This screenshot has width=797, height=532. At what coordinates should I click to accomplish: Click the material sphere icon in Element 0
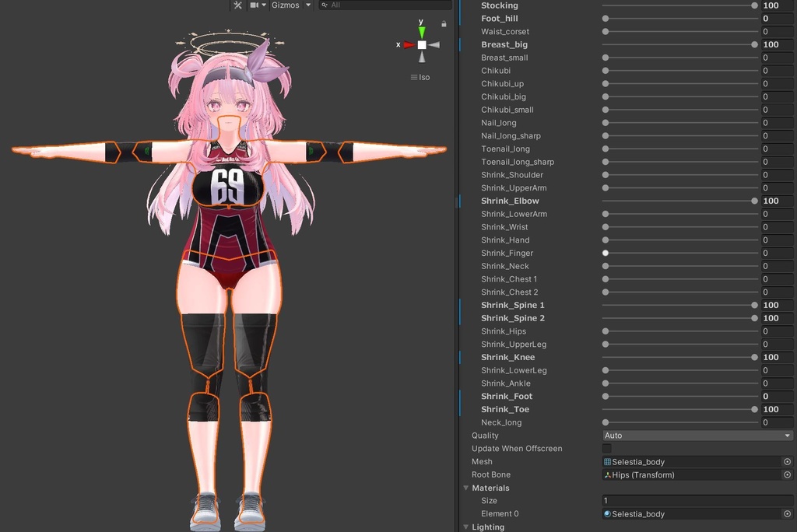point(607,513)
